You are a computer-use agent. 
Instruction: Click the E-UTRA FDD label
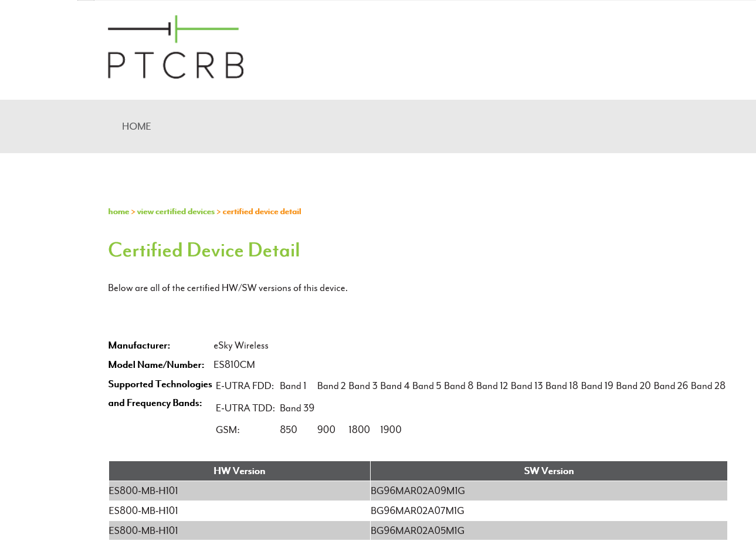pyautogui.click(x=245, y=386)
